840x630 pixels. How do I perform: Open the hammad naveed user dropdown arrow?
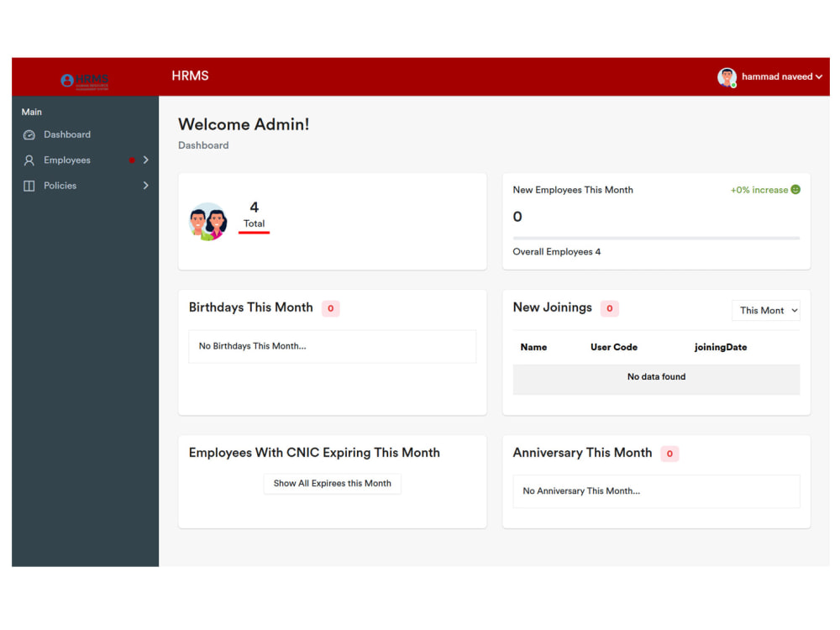818,77
